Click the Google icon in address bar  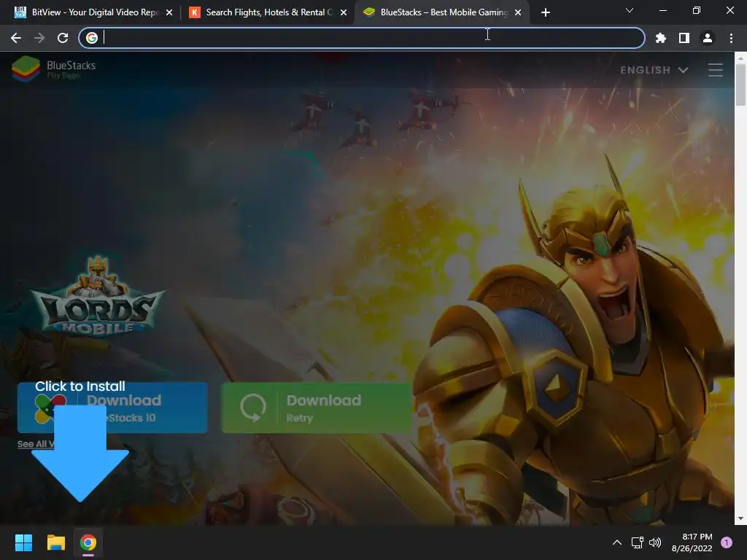point(92,38)
